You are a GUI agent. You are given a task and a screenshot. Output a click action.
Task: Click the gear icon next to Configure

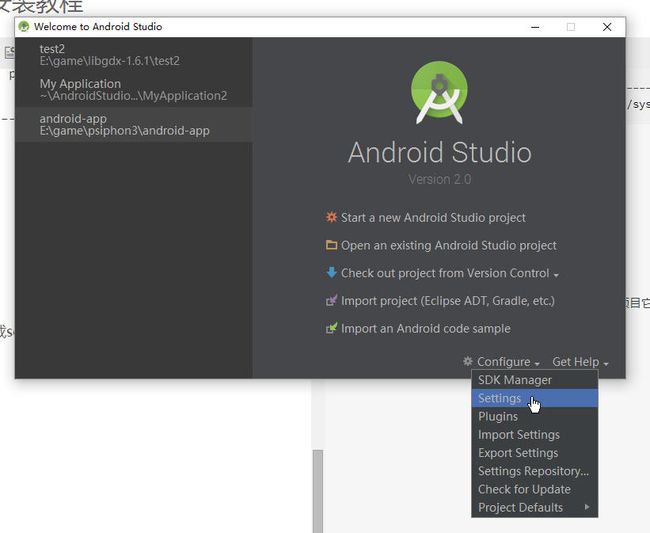[468, 361]
